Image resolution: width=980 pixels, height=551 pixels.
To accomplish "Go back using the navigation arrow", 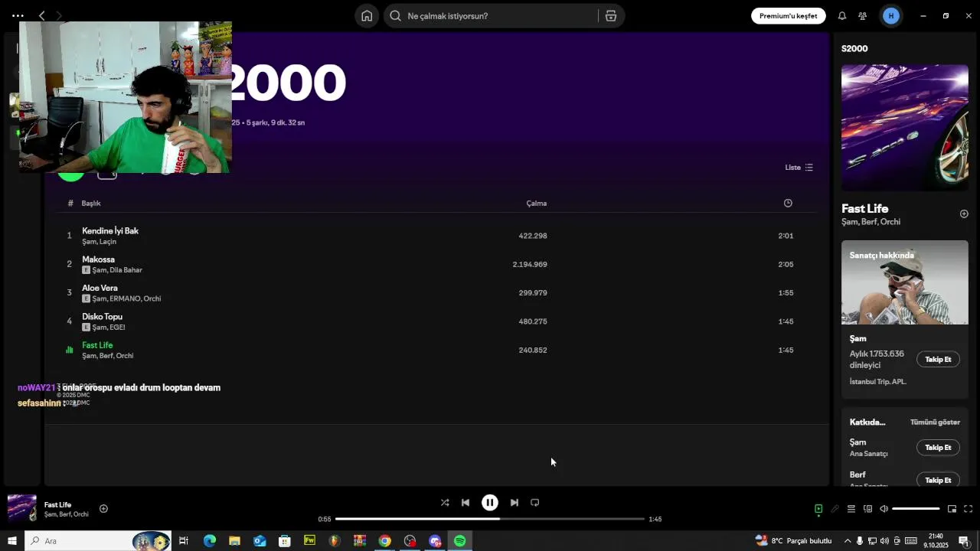I will [x=42, y=15].
